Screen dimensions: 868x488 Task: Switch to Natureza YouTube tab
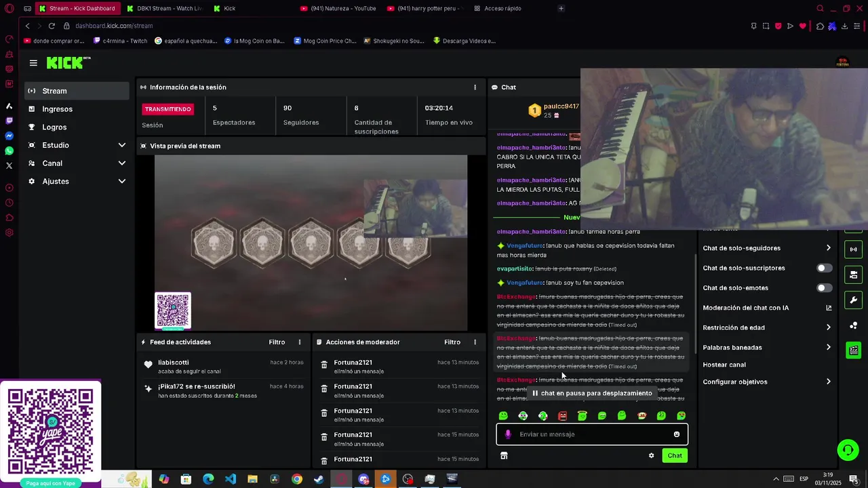[x=338, y=9]
